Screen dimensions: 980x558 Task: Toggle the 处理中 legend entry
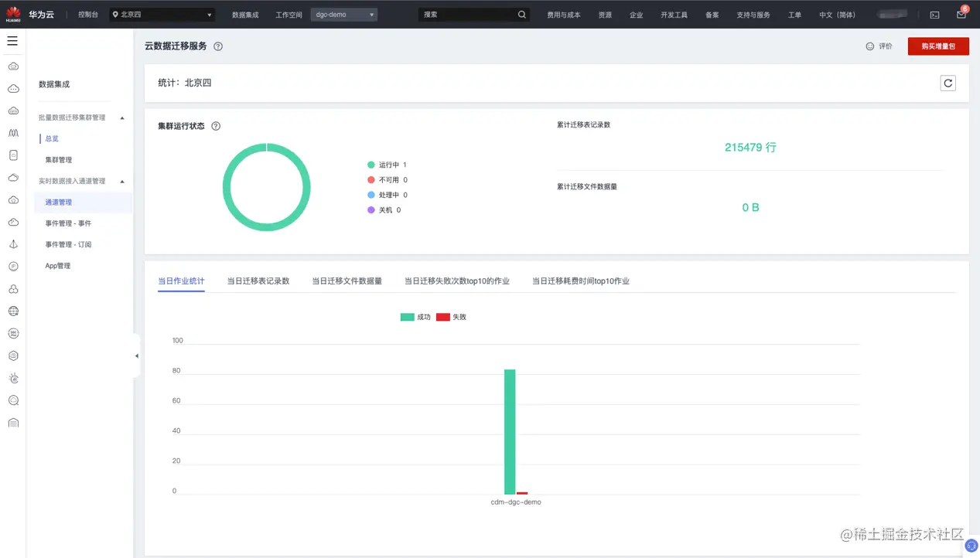[x=387, y=195]
